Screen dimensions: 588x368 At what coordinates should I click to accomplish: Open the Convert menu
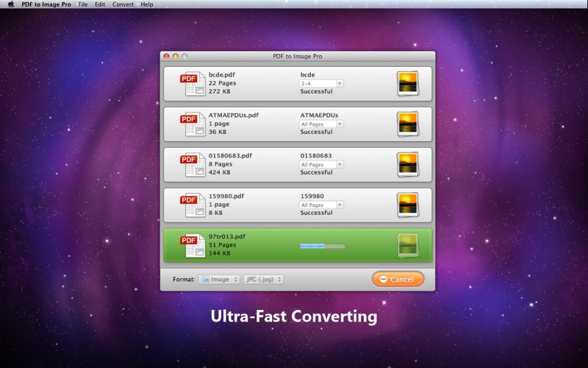coord(123,4)
